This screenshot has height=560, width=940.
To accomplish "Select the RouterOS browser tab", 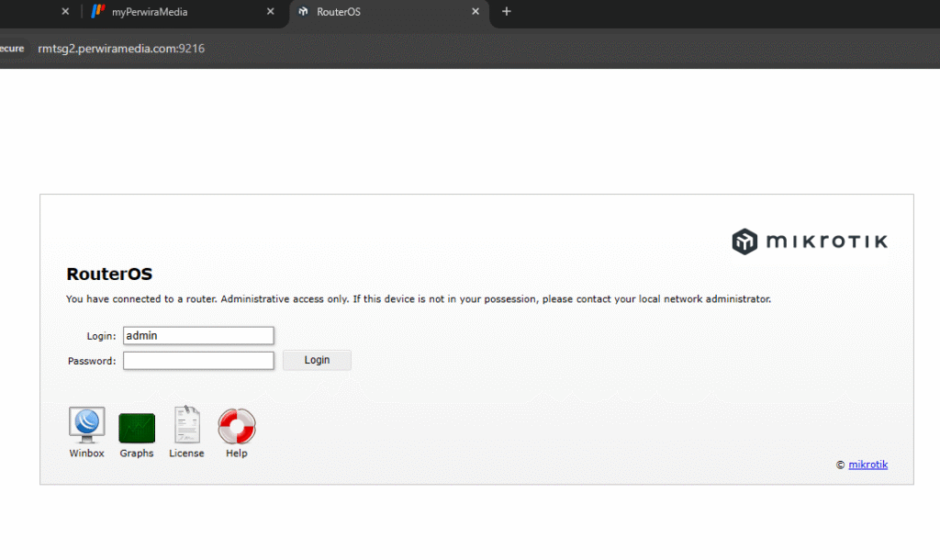I will [388, 12].
